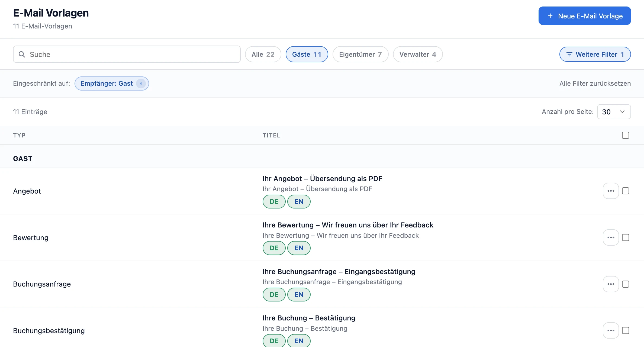644x347 pixels.
Task: Click the GAST group header
Action: pos(23,159)
